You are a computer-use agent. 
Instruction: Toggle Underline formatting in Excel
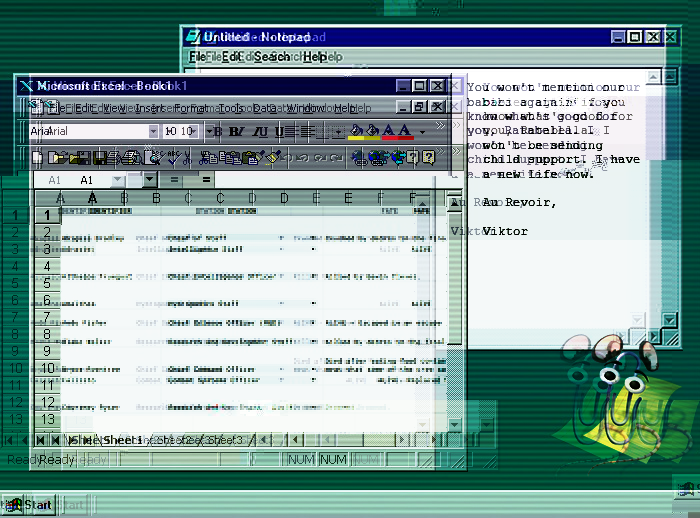coord(279,131)
